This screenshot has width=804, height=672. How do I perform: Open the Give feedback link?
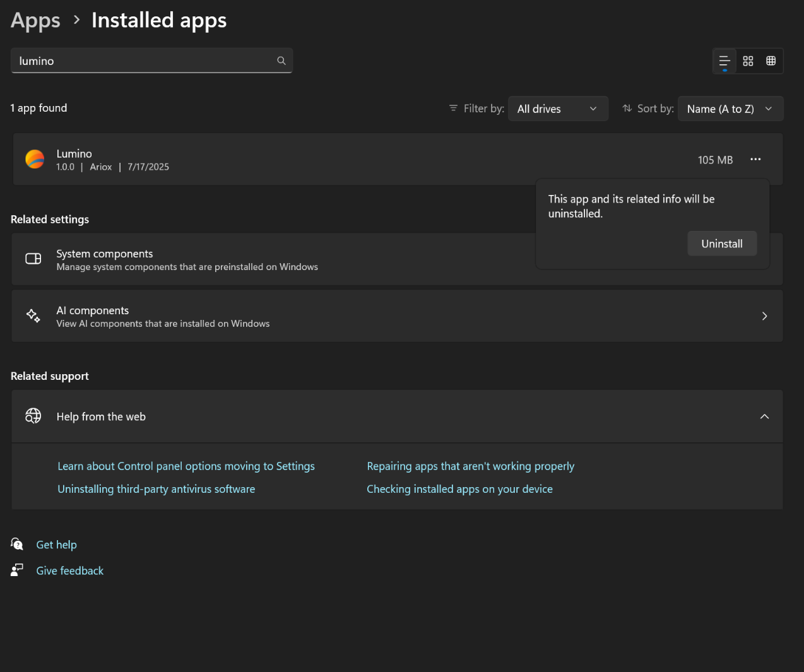pos(69,570)
